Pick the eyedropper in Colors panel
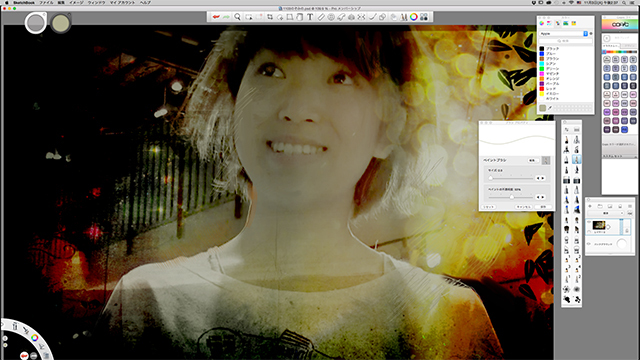 click(550, 108)
